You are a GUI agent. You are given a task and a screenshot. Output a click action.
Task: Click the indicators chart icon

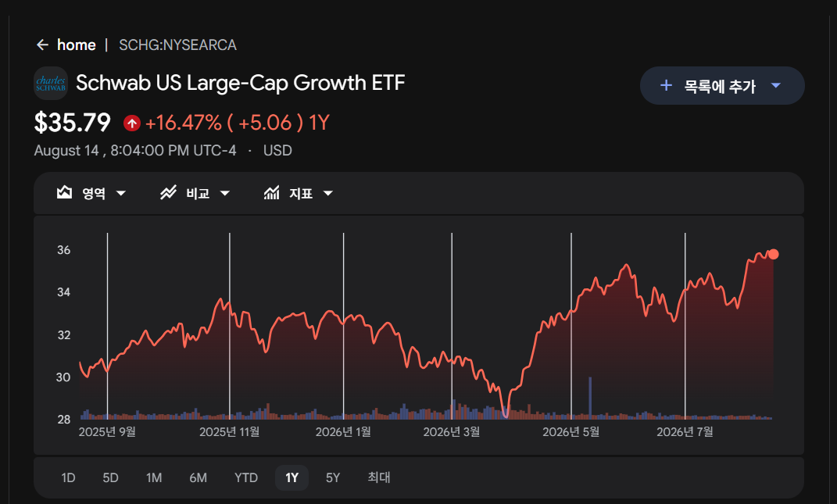pyautogui.click(x=272, y=193)
